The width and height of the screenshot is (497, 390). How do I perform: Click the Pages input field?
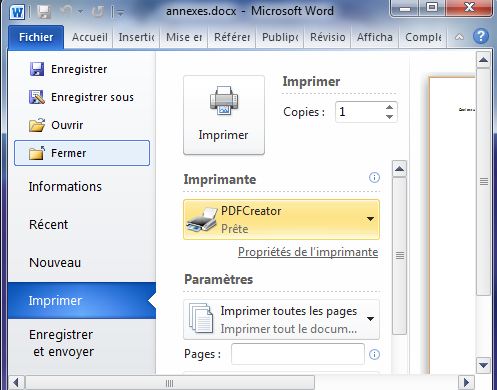point(298,354)
